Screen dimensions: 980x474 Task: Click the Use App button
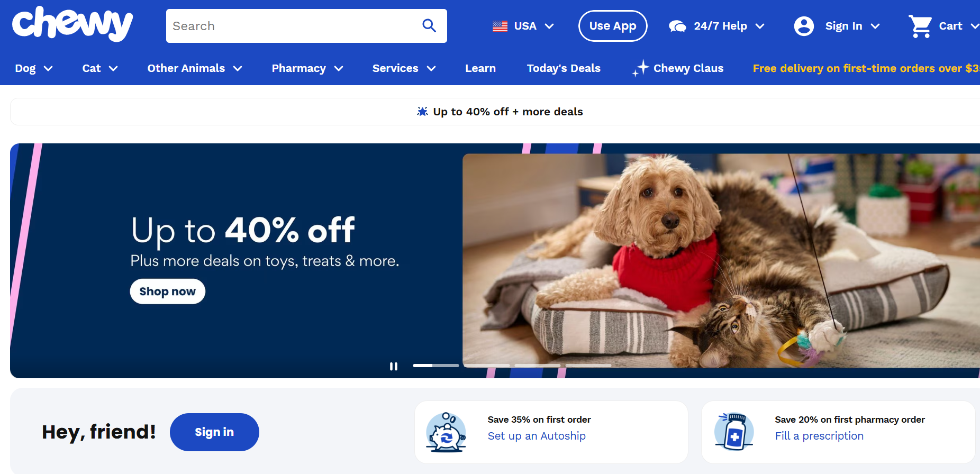613,26
